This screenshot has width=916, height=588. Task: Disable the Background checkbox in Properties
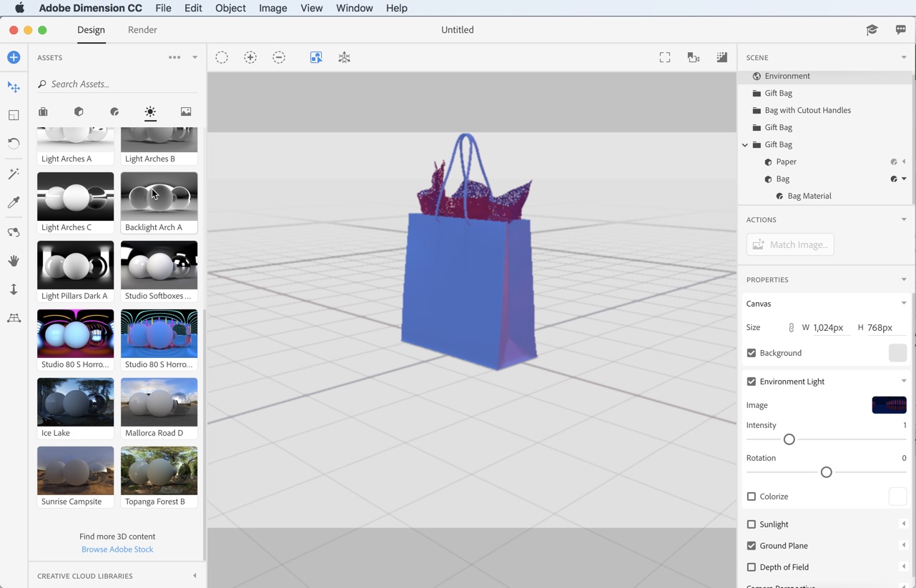click(751, 352)
